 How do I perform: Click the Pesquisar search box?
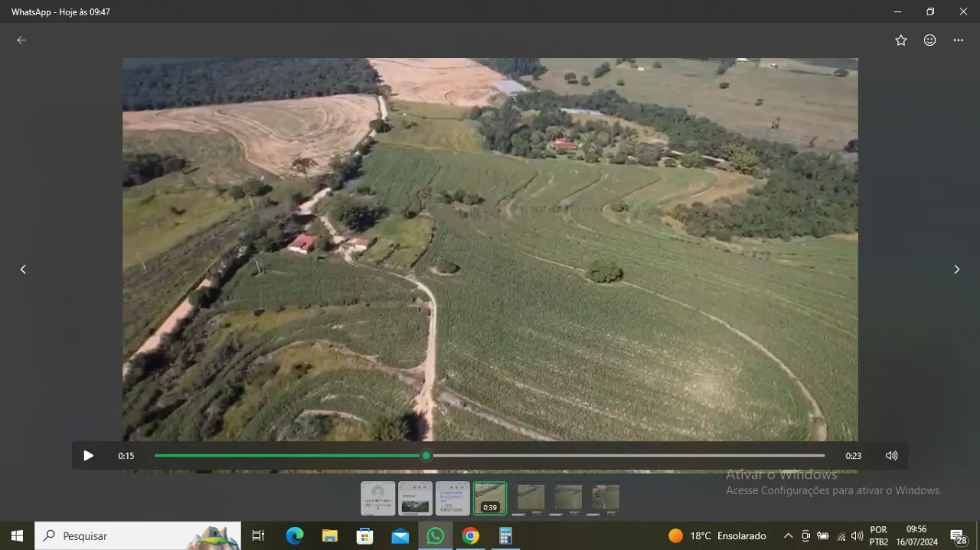[138, 536]
